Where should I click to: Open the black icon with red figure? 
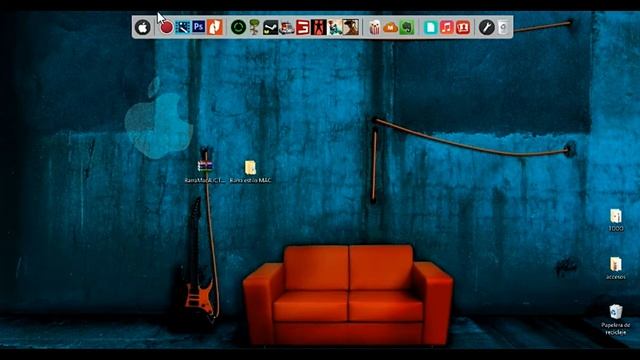[x=318, y=27]
